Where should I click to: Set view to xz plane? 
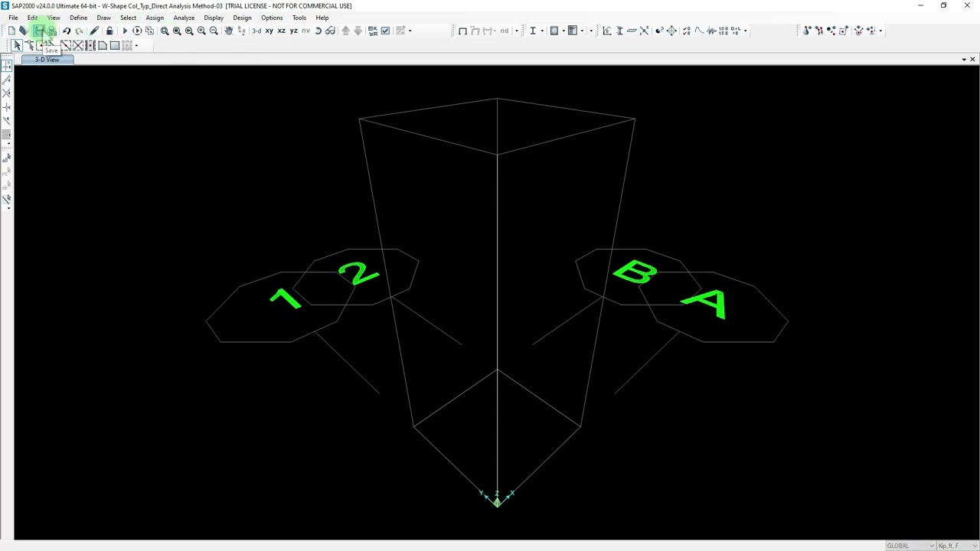pos(281,31)
